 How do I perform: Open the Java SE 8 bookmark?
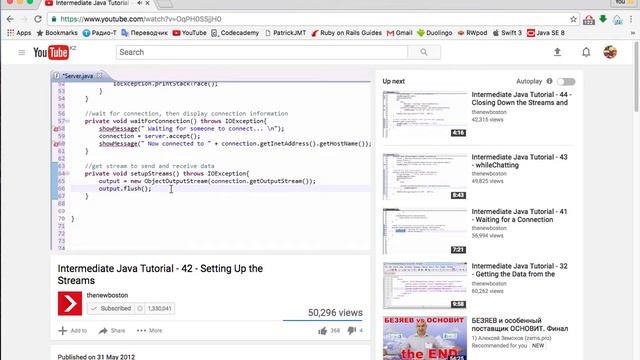tap(546, 33)
